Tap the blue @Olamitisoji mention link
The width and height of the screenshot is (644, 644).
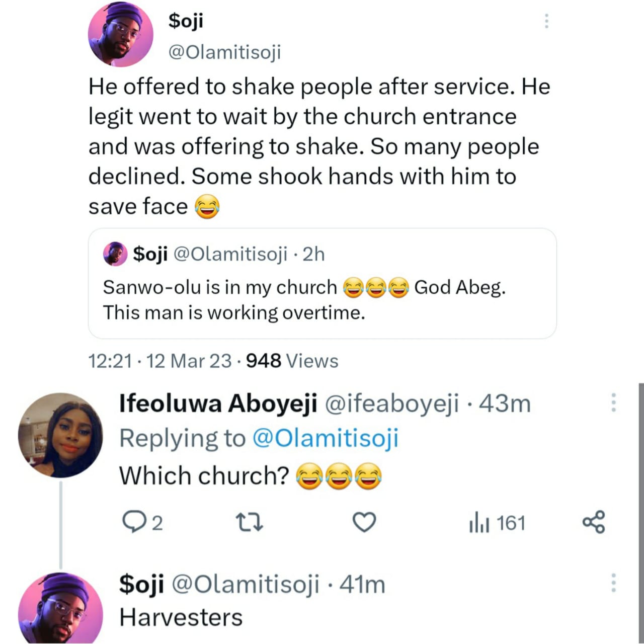[x=325, y=438]
